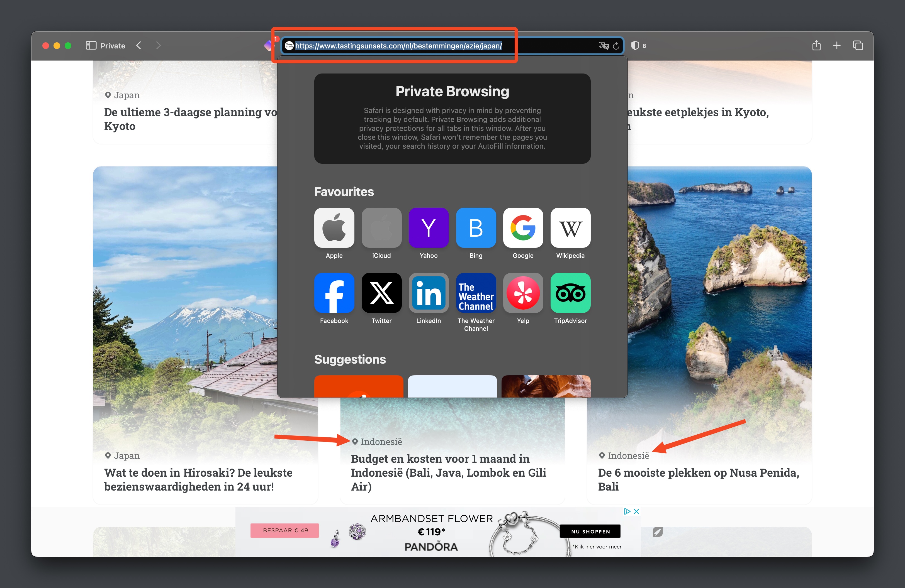The width and height of the screenshot is (905, 588).
Task: Click the PANDORA logo in ad
Action: click(x=431, y=547)
